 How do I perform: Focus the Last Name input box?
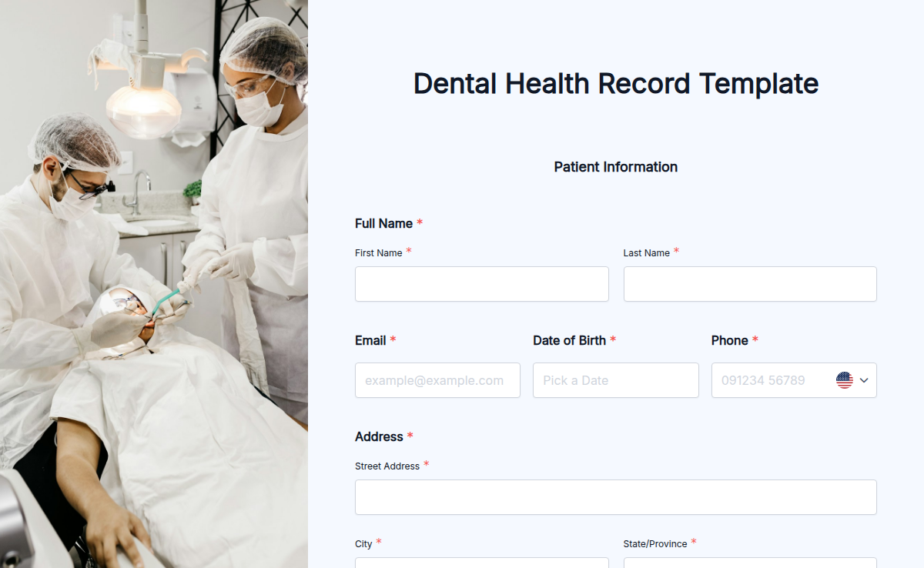[x=749, y=284]
